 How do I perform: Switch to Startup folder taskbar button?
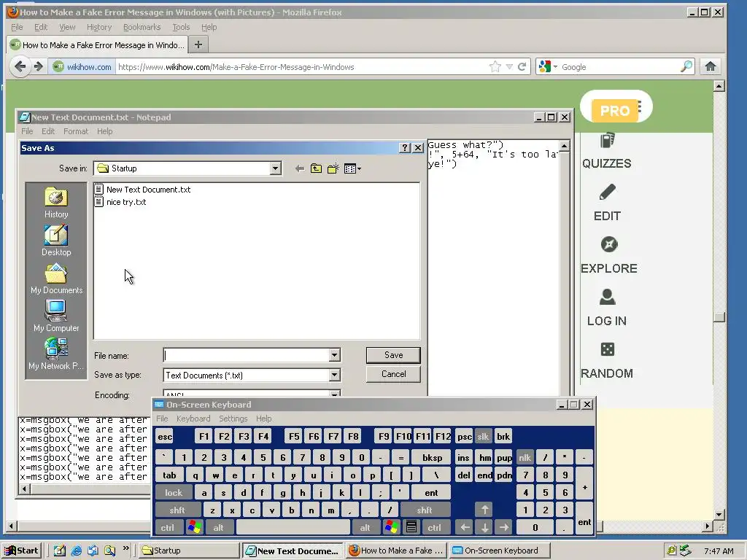coord(189,551)
